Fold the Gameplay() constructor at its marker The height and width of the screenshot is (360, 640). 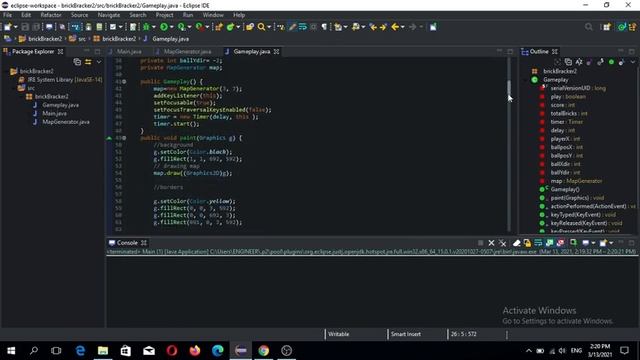click(x=124, y=82)
